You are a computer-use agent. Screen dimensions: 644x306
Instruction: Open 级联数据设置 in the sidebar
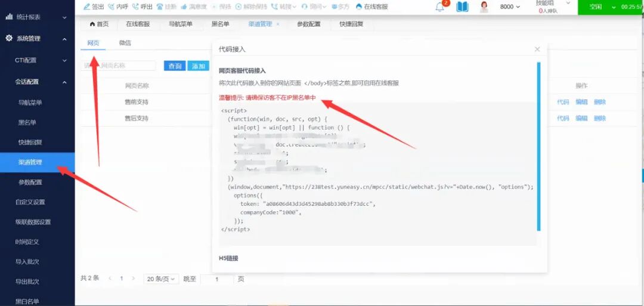click(33, 222)
